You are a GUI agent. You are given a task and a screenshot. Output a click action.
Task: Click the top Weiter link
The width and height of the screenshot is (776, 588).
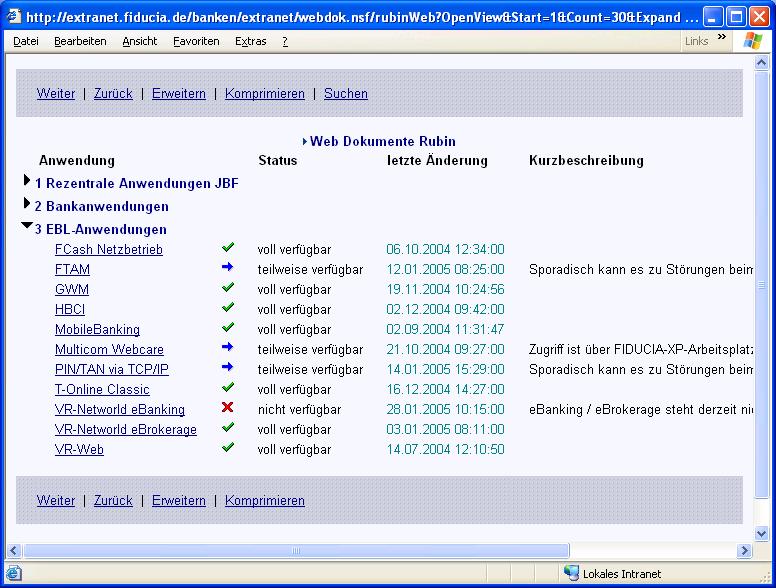click(56, 94)
